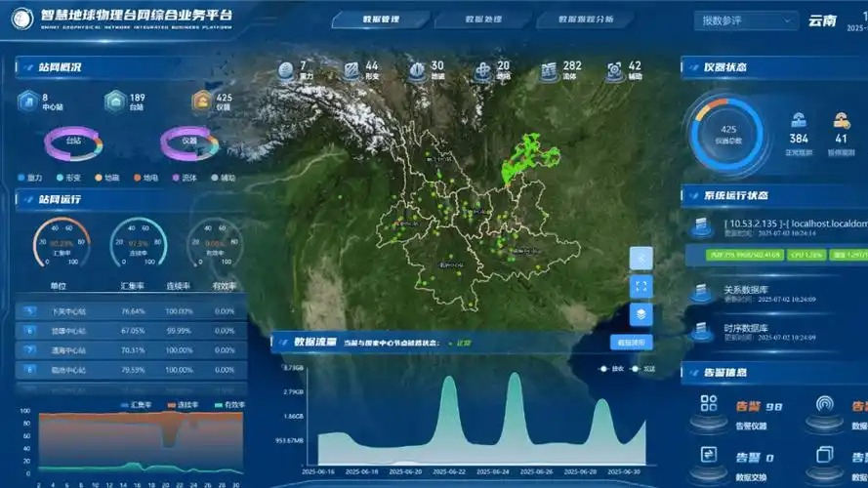The height and width of the screenshot is (488, 868).
Task: Toggle 接收 series in data flow chart
Action: [x=611, y=369]
